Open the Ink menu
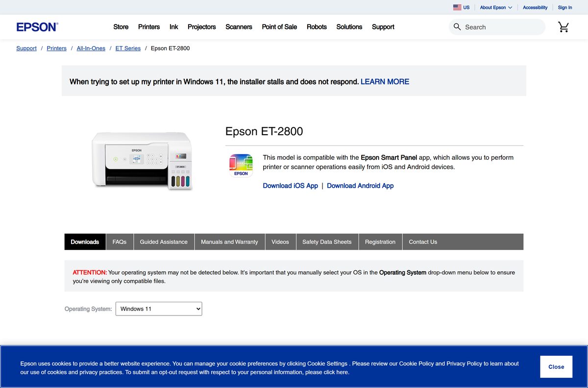588x388 pixels. pyautogui.click(x=174, y=27)
